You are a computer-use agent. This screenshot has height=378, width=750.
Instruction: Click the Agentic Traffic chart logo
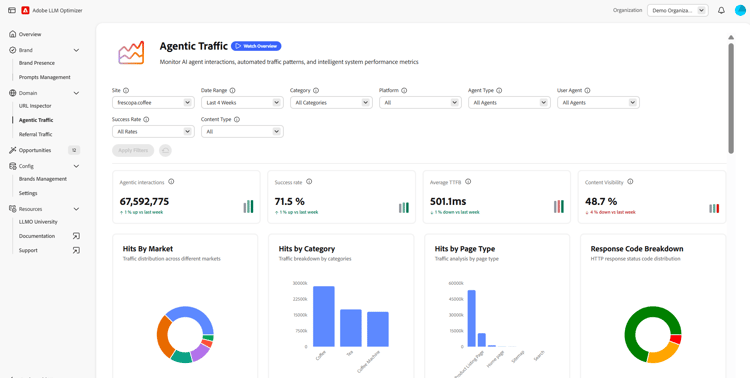pos(131,53)
